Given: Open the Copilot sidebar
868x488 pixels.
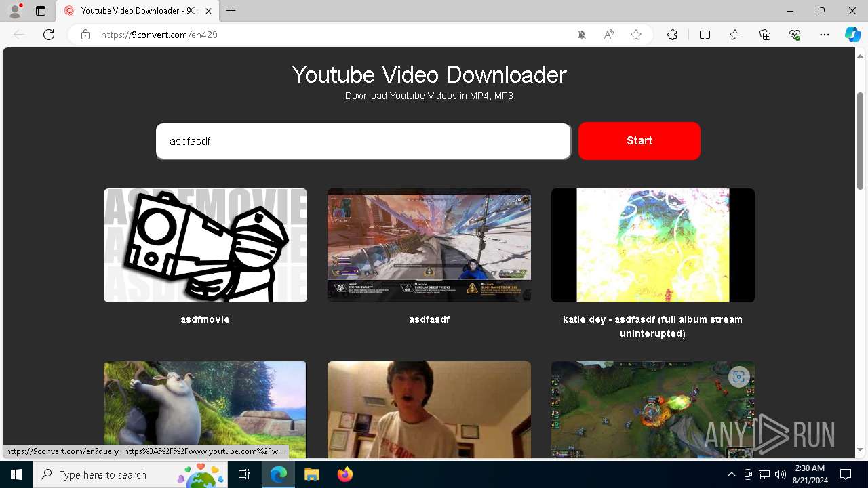Looking at the screenshot, I should point(853,35).
